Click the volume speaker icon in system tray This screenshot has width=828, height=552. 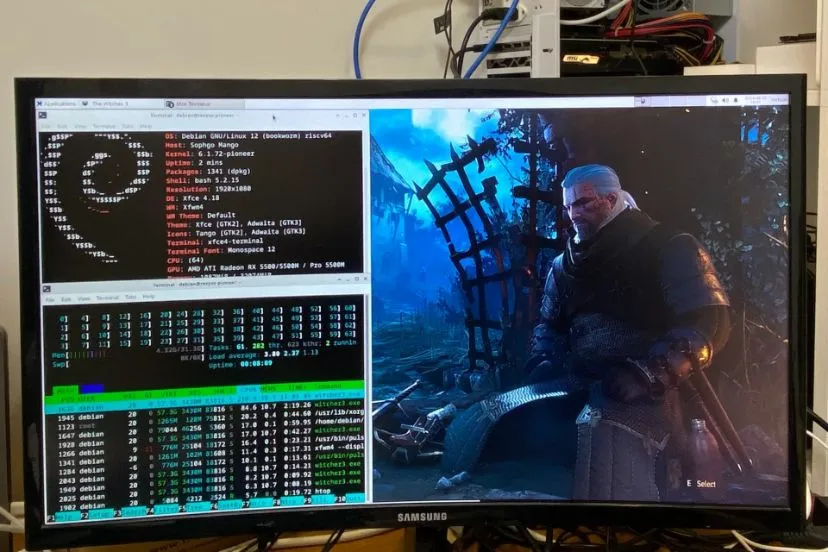click(x=725, y=100)
